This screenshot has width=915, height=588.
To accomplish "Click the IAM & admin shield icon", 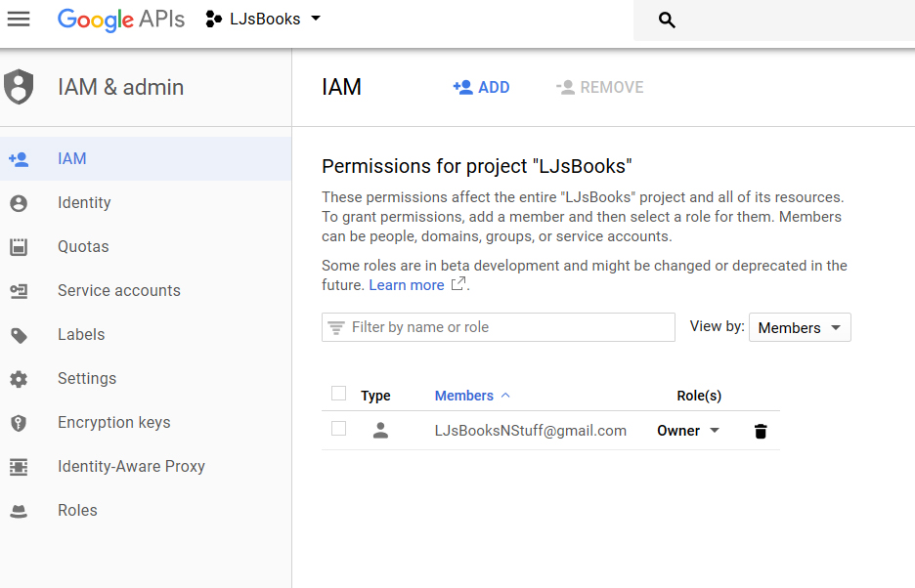I will (x=19, y=87).
